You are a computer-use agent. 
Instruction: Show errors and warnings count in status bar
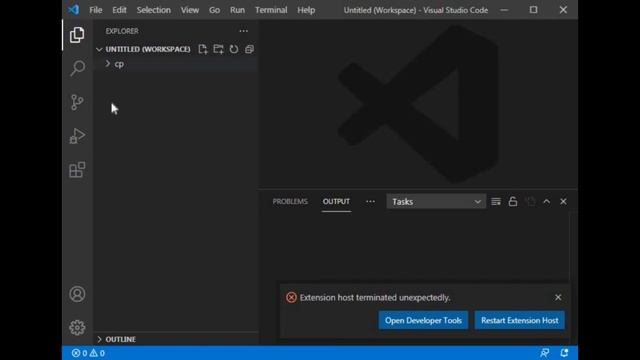(88, 353)
